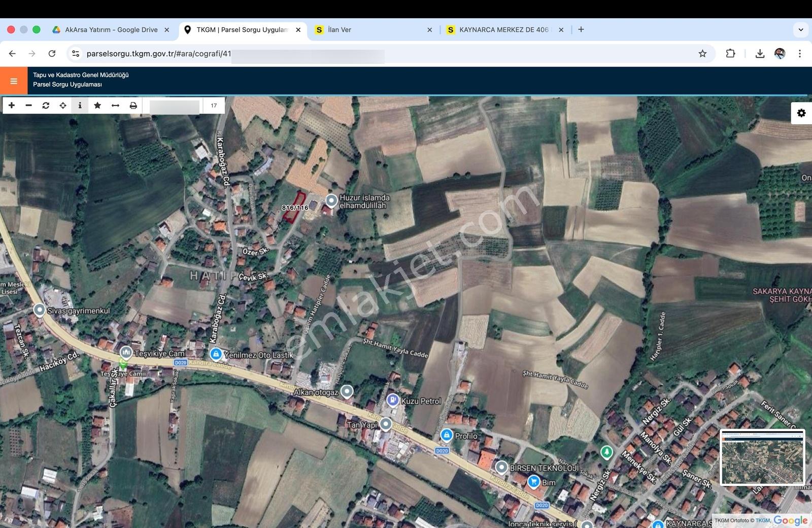The width and height of the screenshot is (812, 528).
Task: Click the Bim shopping cart marker
Action: click(x=533, y=482)
